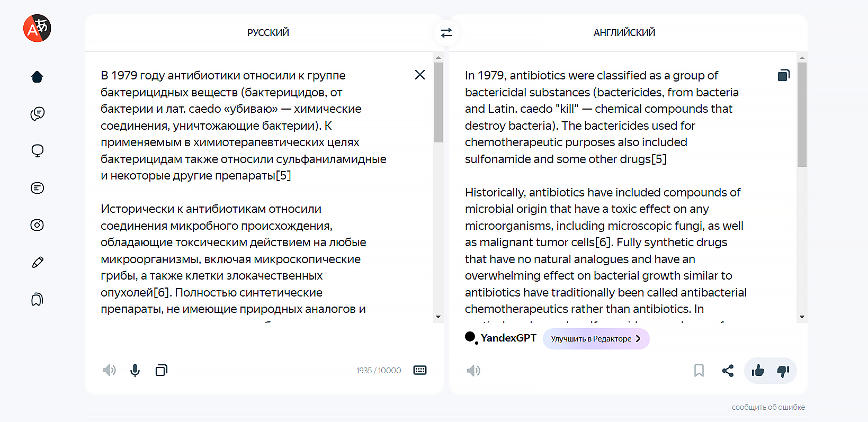Open the text document sidebar icon
The width and height of the screenshot is (868, 422).
pyautogui.click(x=37, y=188)
